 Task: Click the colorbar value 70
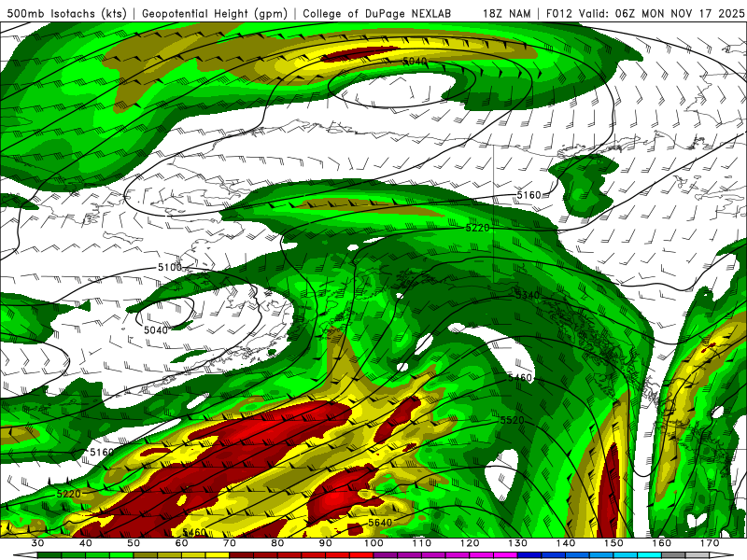click(230, 543)
